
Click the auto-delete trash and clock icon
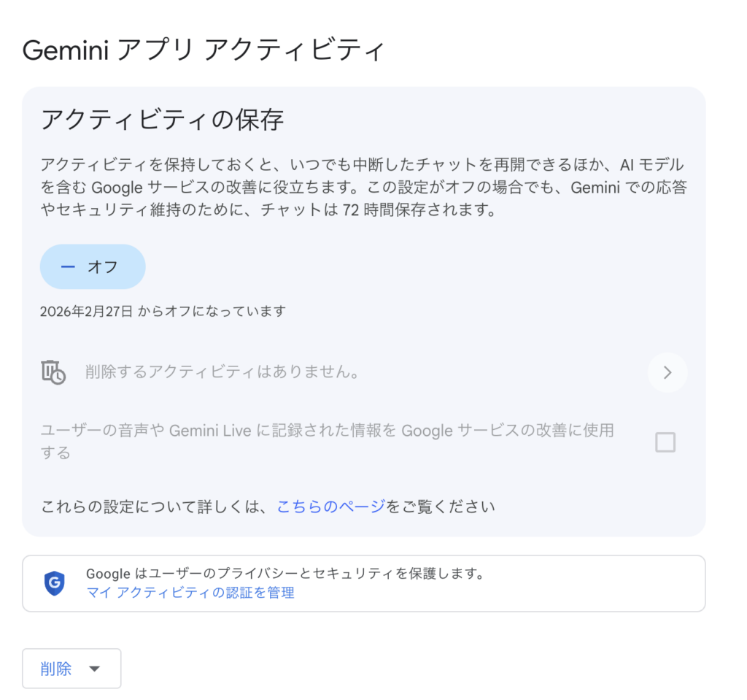53,372
